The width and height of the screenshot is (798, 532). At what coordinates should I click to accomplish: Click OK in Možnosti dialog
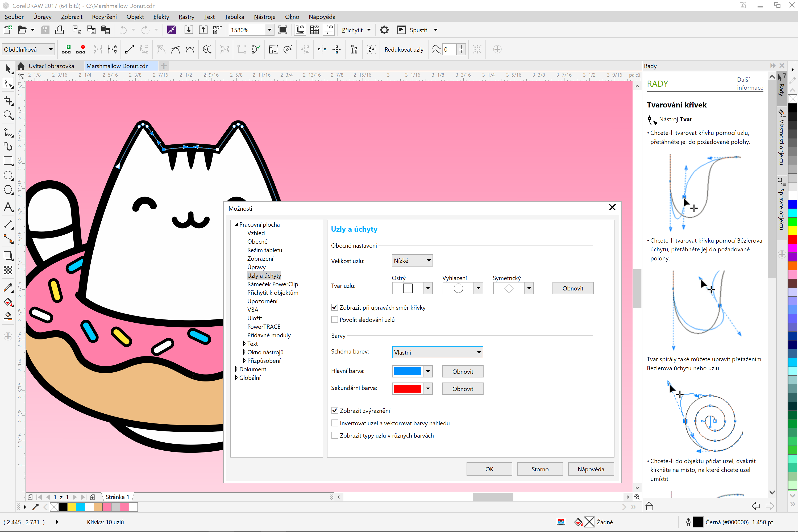489,469
